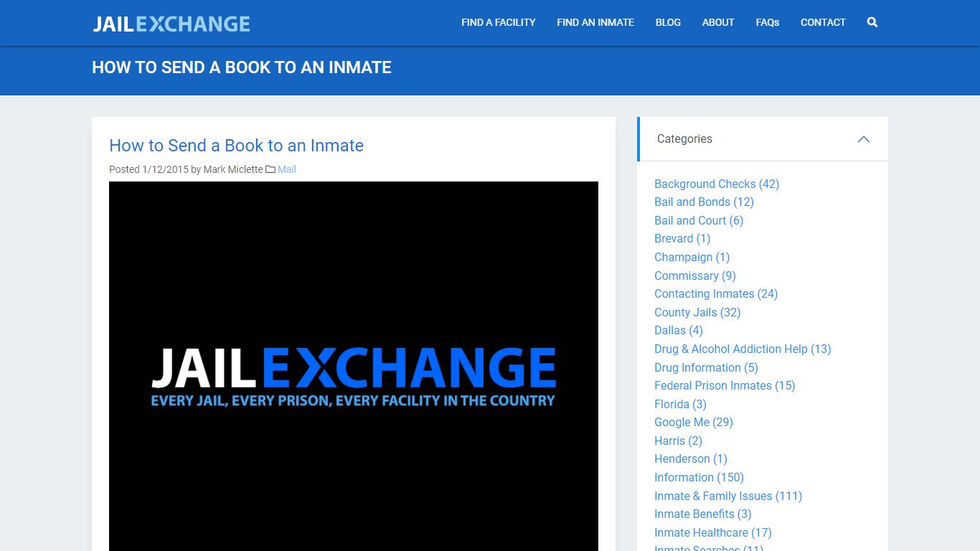This screenshot has height=551, width=980.
Task: Open the article title 'How to Send a Book to an Inmate'
Action: [236, 146]
